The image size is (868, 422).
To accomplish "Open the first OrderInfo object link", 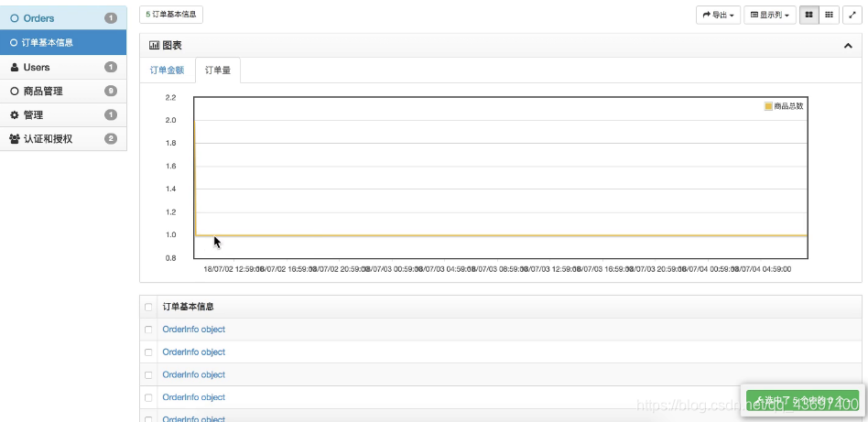I will click(x=194, y=330).
